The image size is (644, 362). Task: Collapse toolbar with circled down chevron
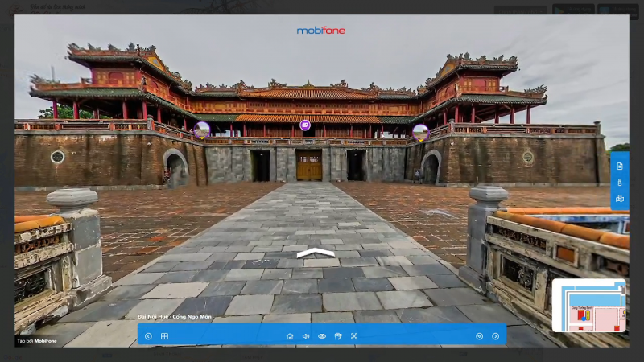pyautogui.click(x=479, y=336)
